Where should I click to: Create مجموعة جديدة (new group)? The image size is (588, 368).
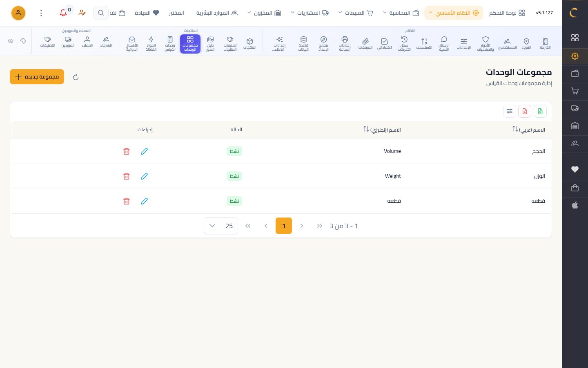[37, 77]
